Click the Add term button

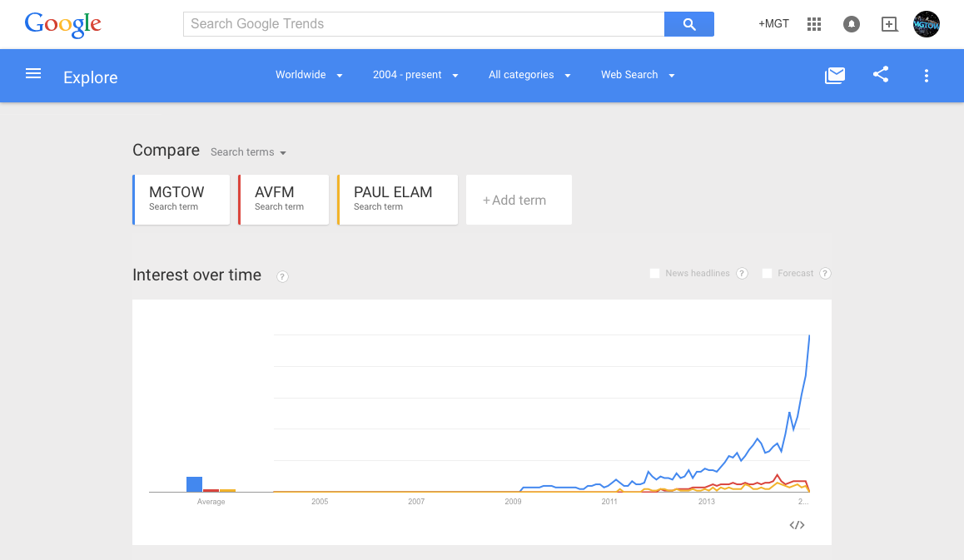519,200
